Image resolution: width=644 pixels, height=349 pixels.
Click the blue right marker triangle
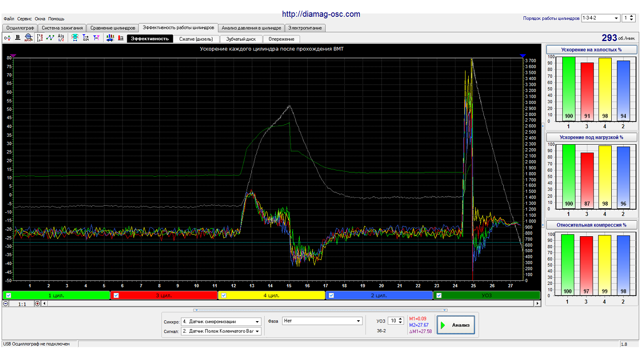522,55
